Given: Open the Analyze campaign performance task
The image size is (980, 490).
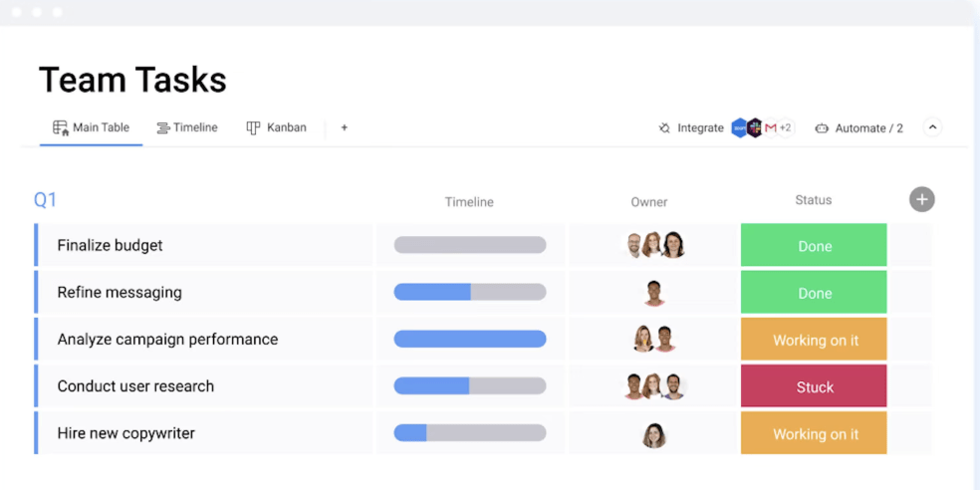Looking at the screenshot, I should pyautogui.click(x=167, y=340).
